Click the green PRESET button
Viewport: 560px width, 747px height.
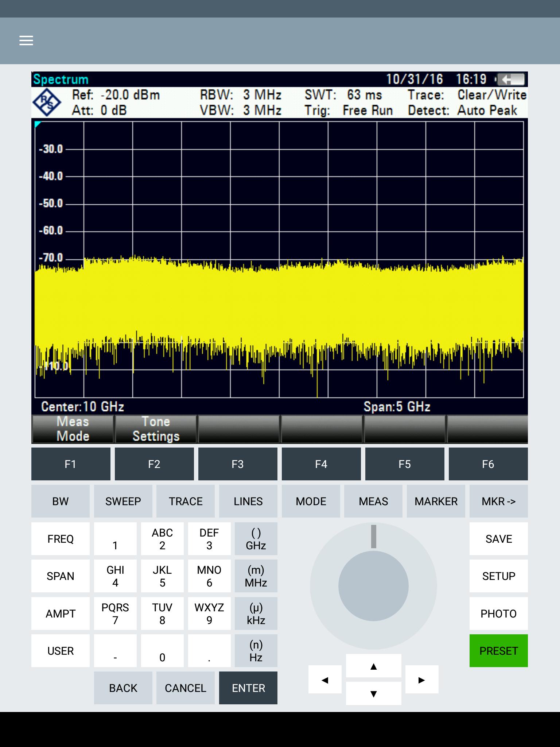click(499, 651)
